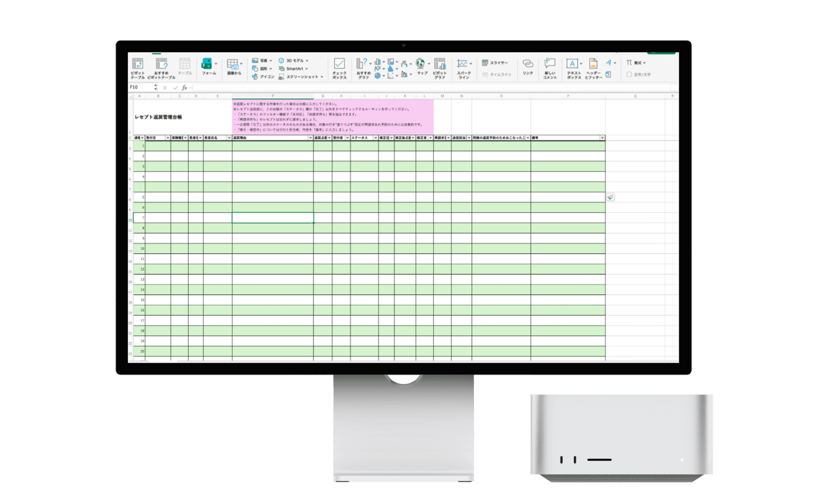Expand the SmartArt dropdown in the ribbon
The image size is (834, 504).
click(307, 69)
